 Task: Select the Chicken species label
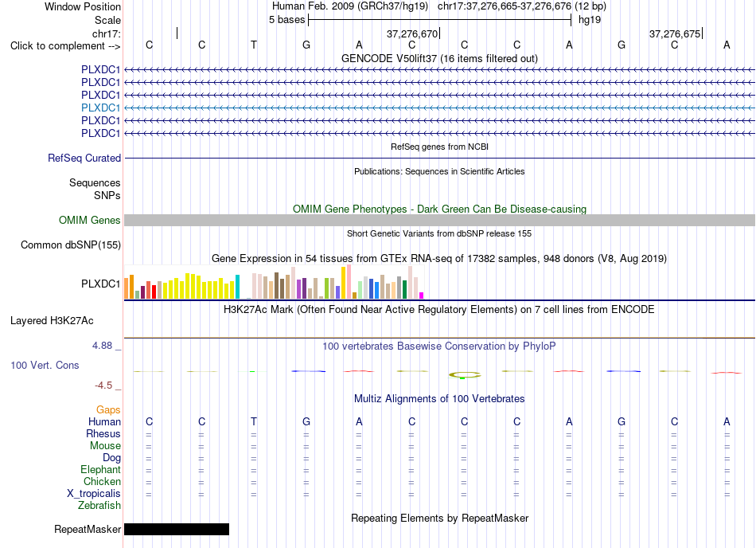tap(102, 481)
